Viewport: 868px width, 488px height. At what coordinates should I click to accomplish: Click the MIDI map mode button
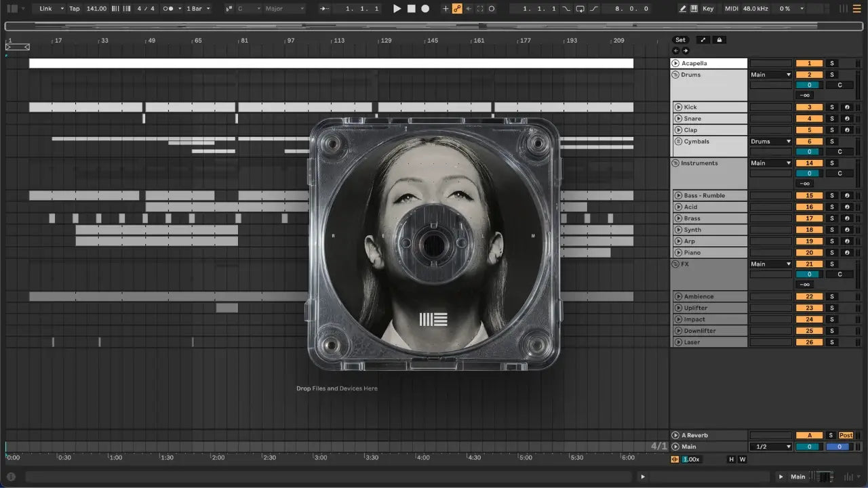pos(732,9)
